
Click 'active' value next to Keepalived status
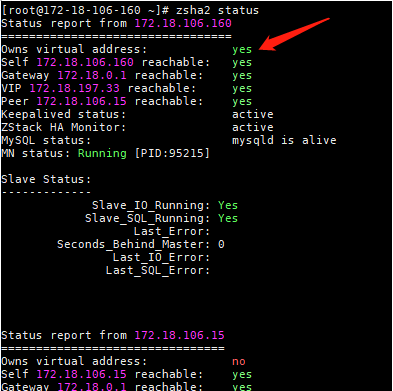(253, 114)
